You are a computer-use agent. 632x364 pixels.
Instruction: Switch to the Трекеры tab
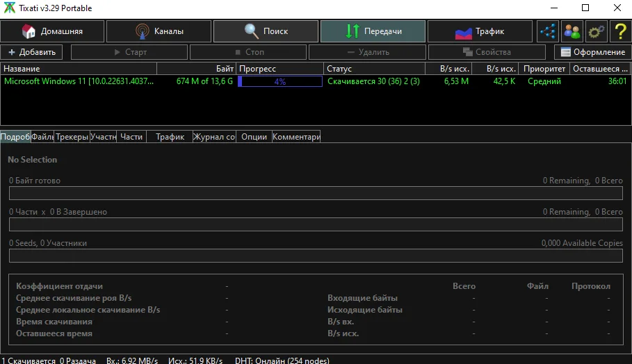point(72,137)
